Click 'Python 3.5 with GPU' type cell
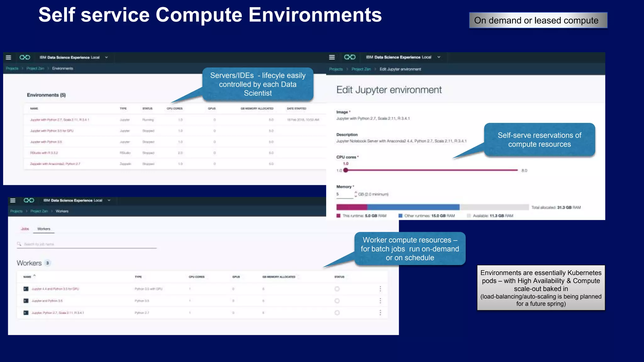Viewport: 644px width, 362px height. (148, 289)
